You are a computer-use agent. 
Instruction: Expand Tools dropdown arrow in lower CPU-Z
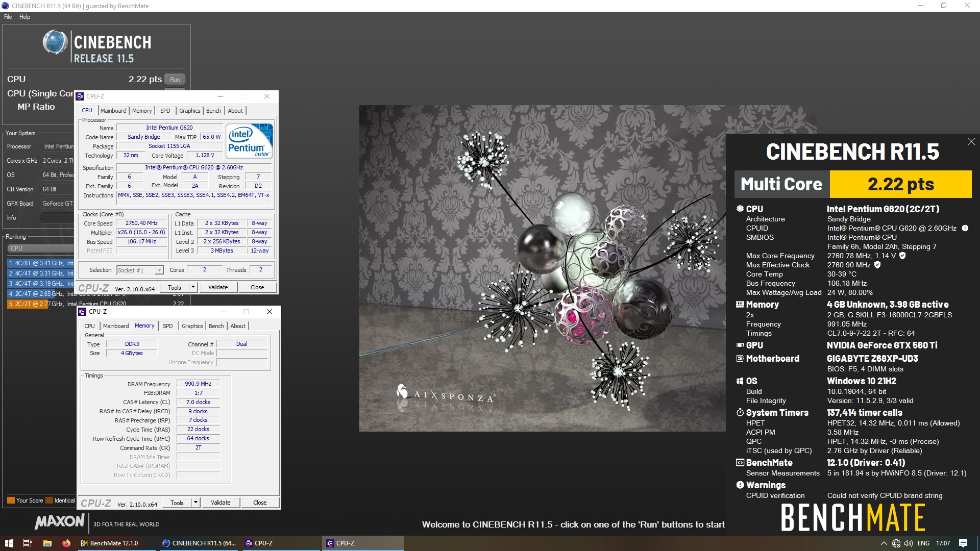click(195, 503)
